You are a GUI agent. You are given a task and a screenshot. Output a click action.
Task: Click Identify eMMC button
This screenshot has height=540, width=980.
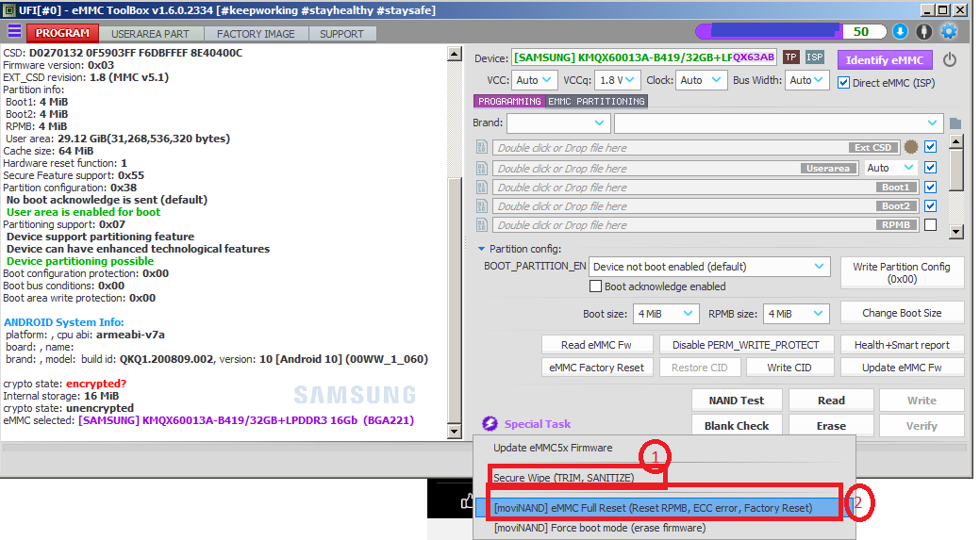click(885, 60)
